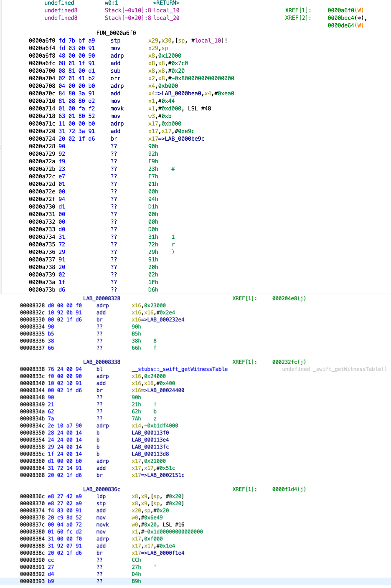Select branch target LAB_000113d8
Image resolution: width=391 pixels, height=588 pixels.
point(150,454)
